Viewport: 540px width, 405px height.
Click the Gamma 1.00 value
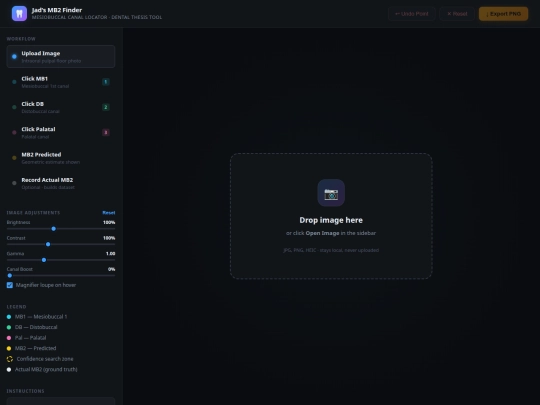pyautogui.click(x=111, y=253)
